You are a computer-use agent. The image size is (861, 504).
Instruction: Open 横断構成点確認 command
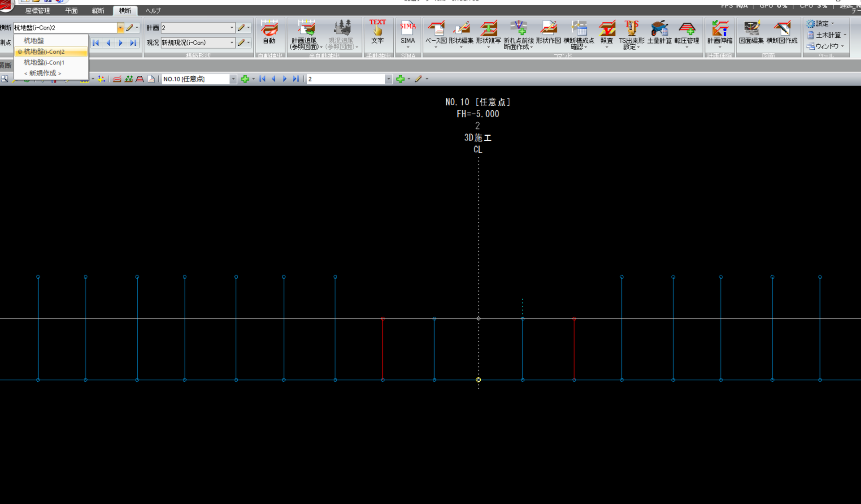pyautogui.click(x=578, y=34)
